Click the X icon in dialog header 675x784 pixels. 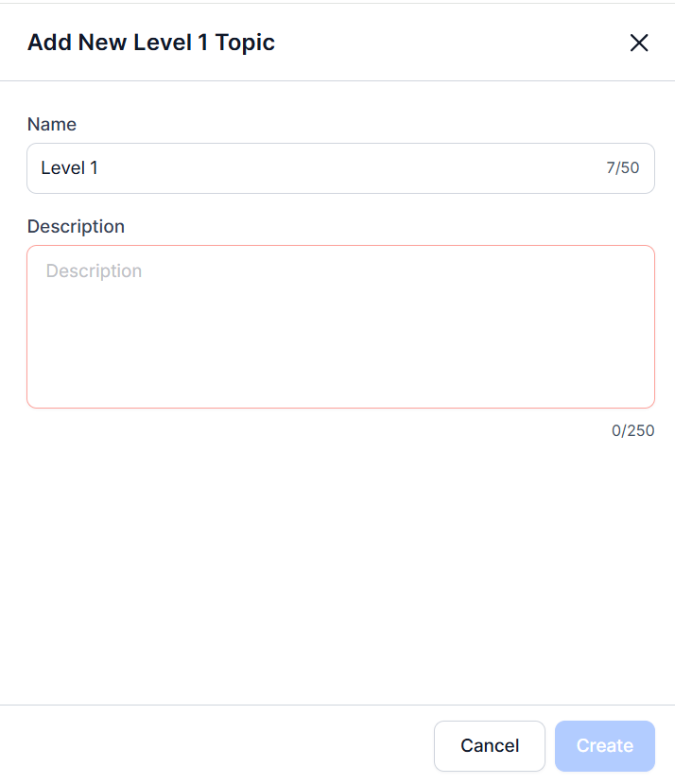[639, 43]
